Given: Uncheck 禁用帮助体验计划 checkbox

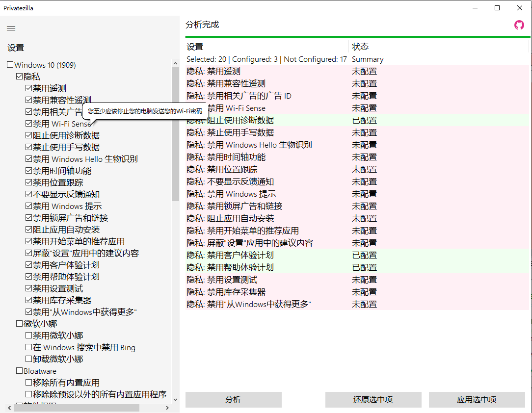Looking at the screenshot, I should (29, 277).
